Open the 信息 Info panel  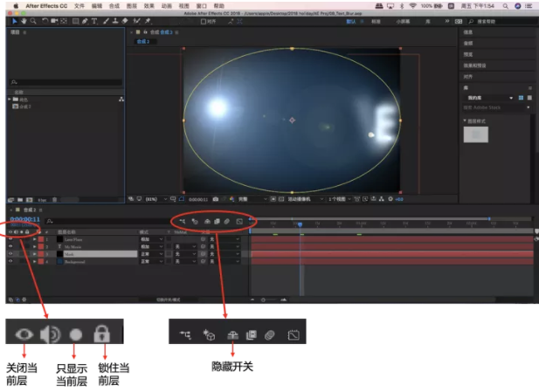[x=468, y=32]
